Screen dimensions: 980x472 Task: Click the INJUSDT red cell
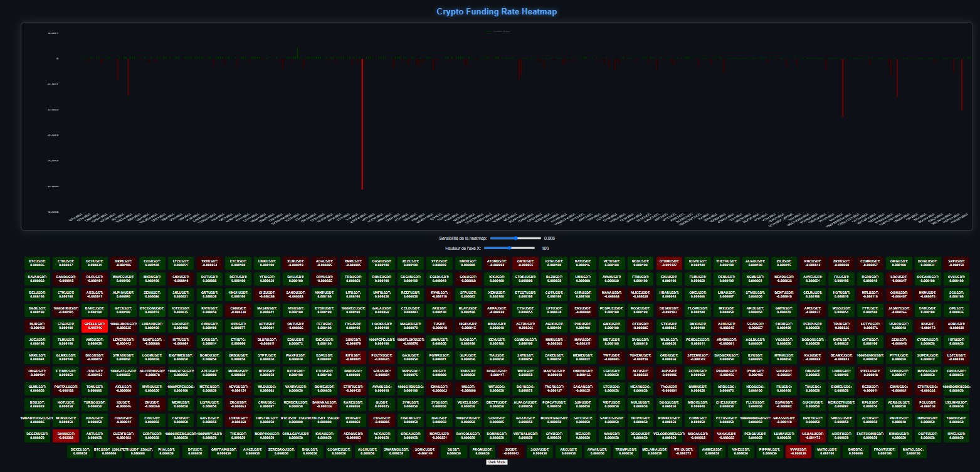click(x=38, y=325)
